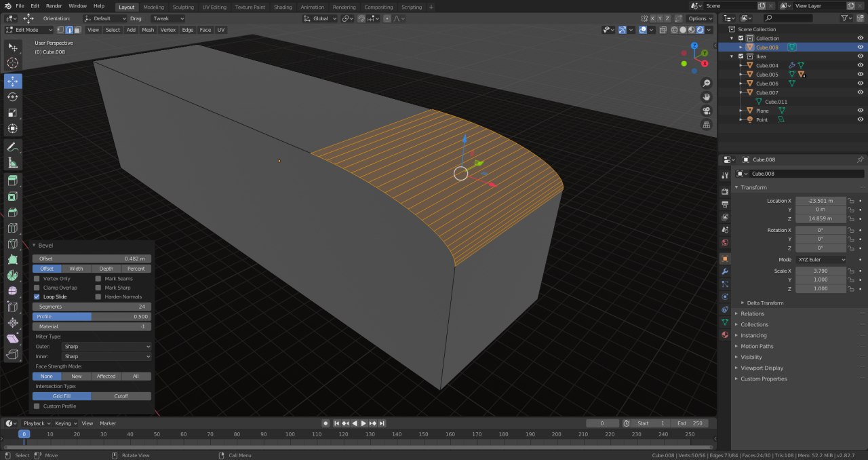Viewport: 868px width, 460px height.
Task: Select the Extrude Region tool
Action: [13, 181]
